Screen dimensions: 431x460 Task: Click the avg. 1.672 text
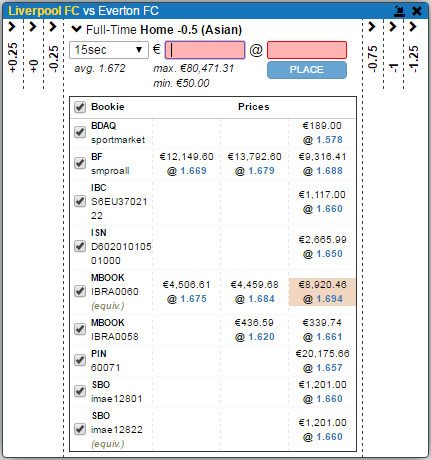pos(100,68)
